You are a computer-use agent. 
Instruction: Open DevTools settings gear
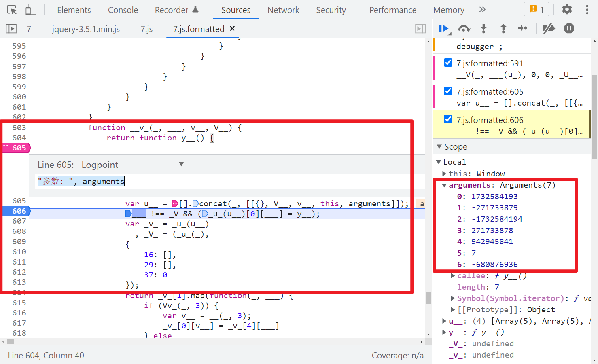[567, 10]
